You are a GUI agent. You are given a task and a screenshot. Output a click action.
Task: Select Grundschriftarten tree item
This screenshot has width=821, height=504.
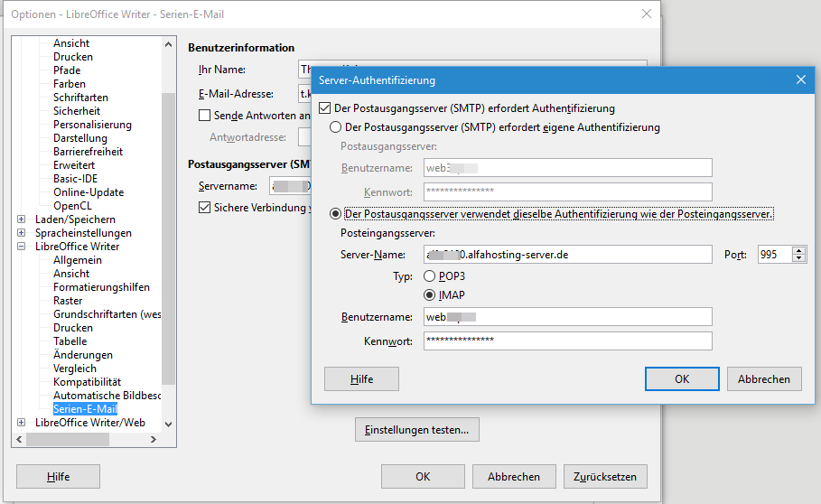107,314
